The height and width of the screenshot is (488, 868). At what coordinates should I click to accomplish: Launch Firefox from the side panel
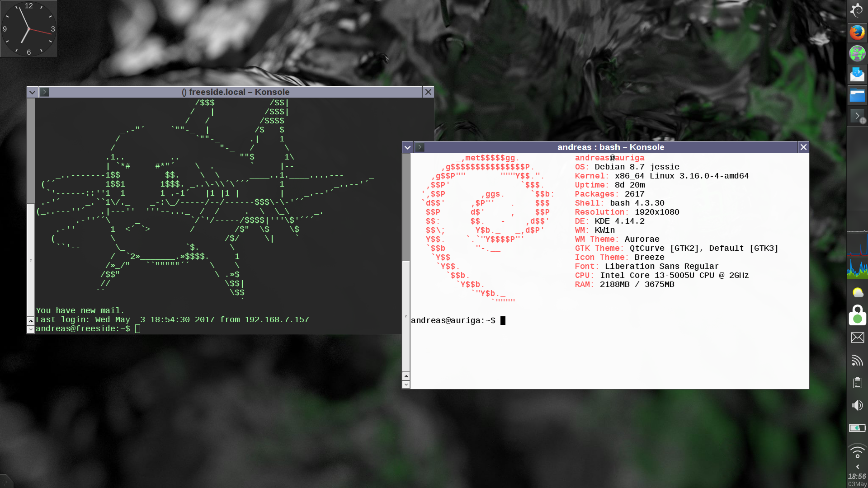tap(857, 32)
